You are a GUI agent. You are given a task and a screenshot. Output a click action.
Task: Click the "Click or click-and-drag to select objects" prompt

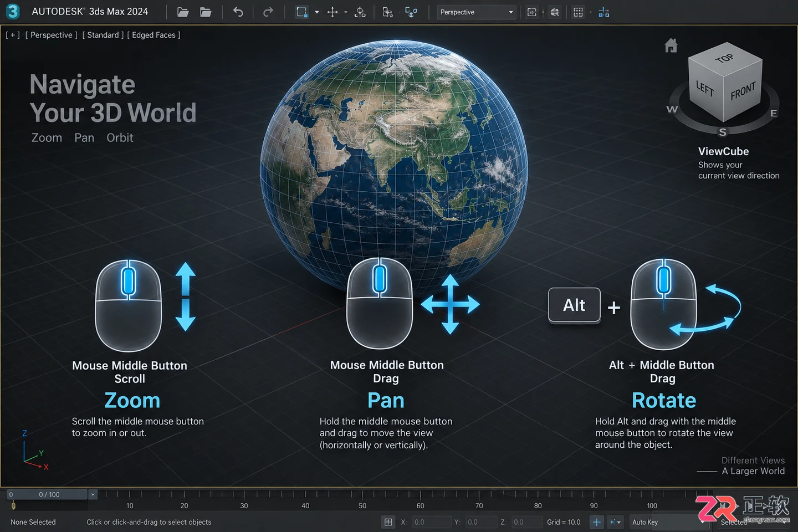click(149, 522)
